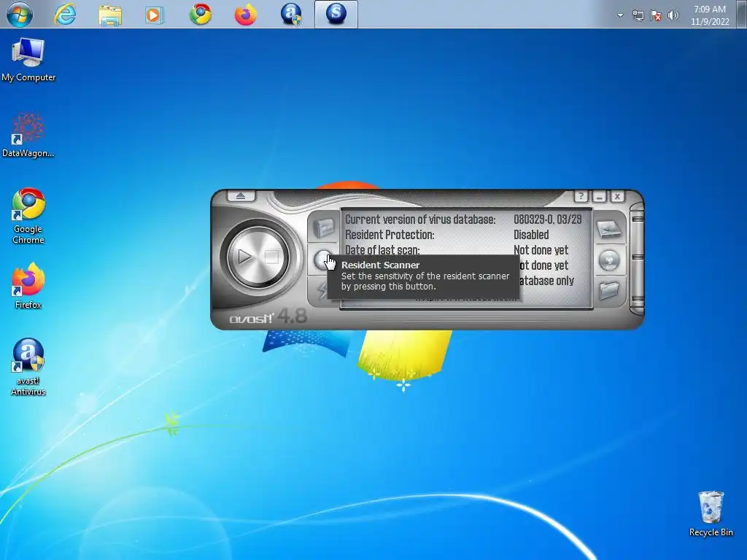This screenshot has width=747, height=560.
Task: Select the Google Chrome desktop shortcut
Action: tap(28, 216)
